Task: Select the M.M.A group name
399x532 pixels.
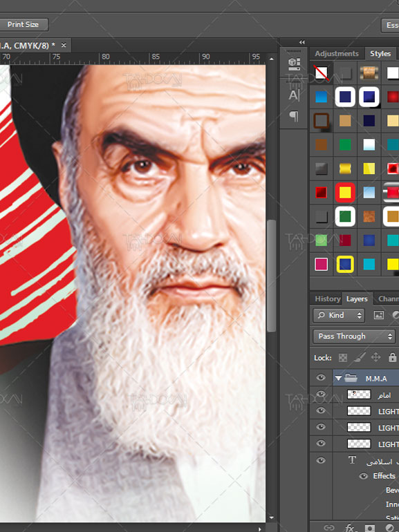Action: click(x=376, y=379)
